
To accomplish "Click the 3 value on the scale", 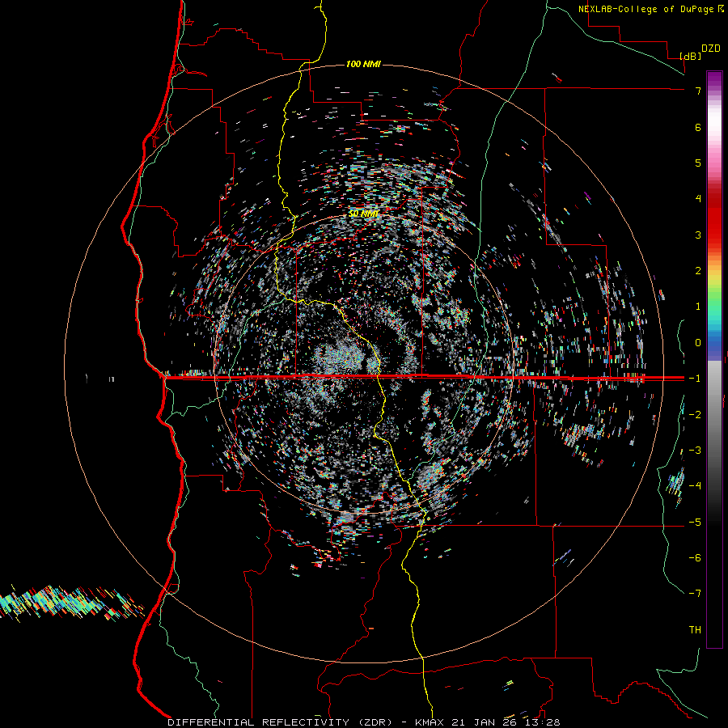I will click(698, 235).
